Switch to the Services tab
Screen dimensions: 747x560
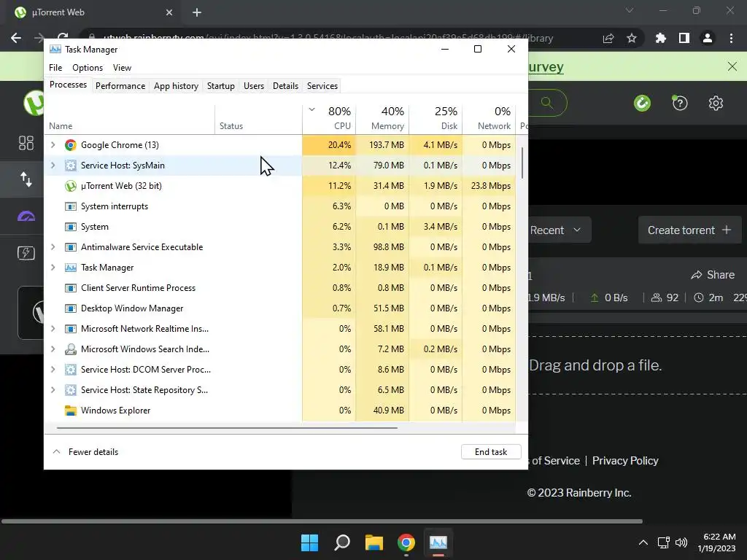tap(322, 86)
